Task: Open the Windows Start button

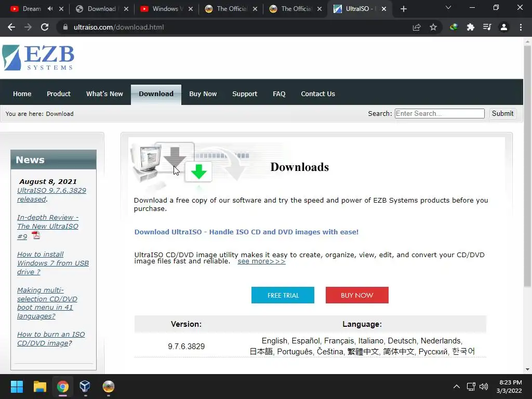Action: (17, 387)
